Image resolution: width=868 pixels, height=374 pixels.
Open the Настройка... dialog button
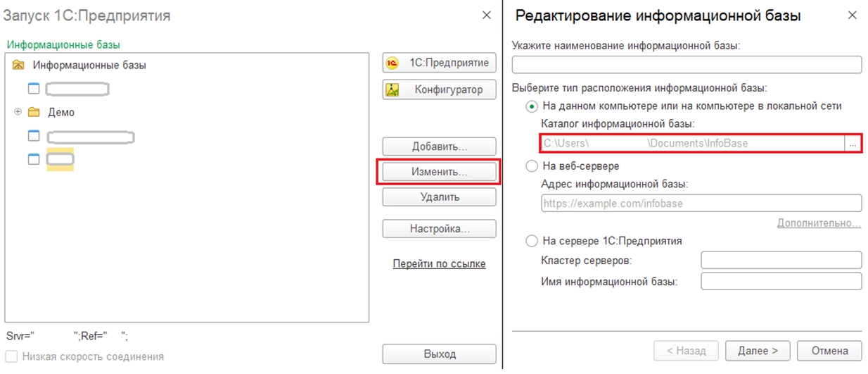coord(439,229)
